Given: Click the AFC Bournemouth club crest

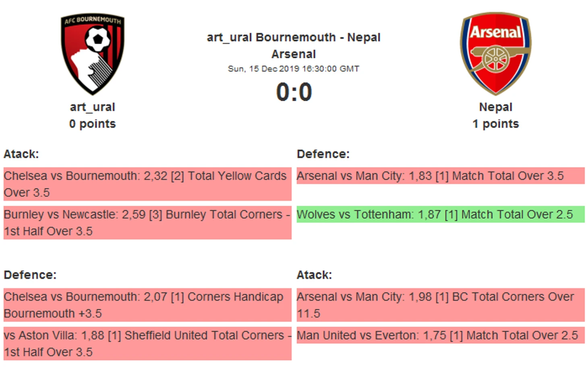Looking at the screenshot, I should (92, 54).
